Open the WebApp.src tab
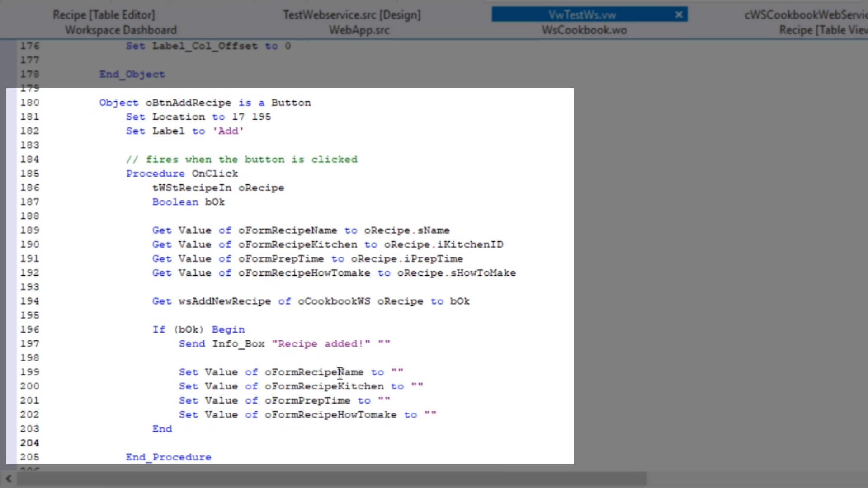The height and width of the screenshot is (488, 868). (359, 30)
